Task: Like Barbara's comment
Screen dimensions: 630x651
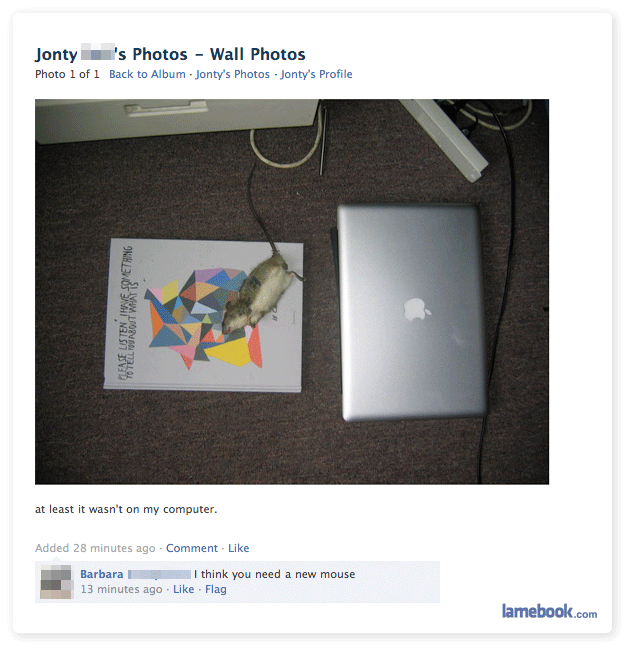Action: 184,589
